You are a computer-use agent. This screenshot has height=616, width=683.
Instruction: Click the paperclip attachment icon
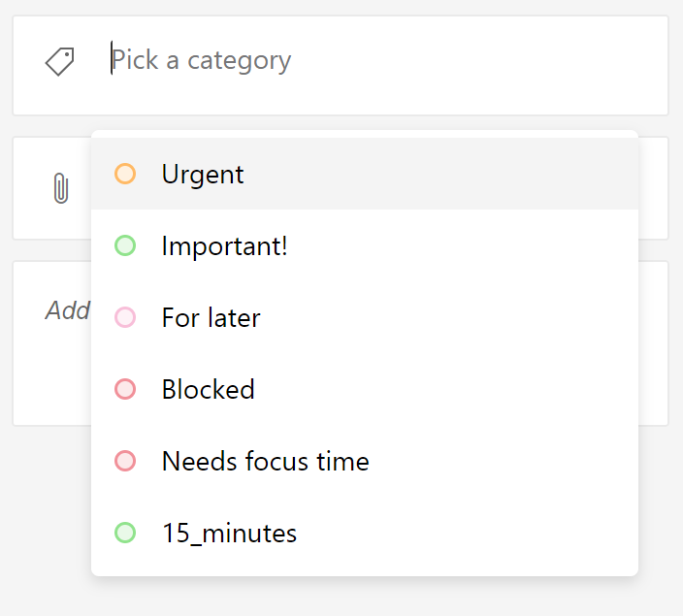[61, 188]
